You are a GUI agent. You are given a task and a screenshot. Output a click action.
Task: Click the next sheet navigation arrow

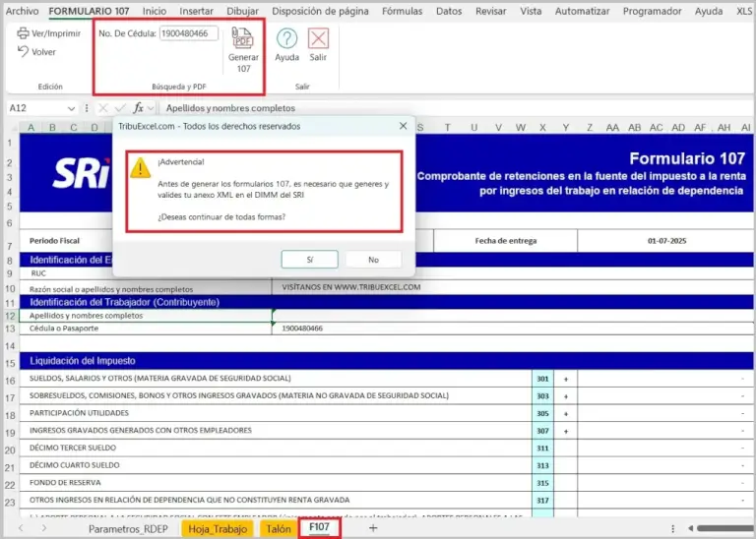click(44, 528)
